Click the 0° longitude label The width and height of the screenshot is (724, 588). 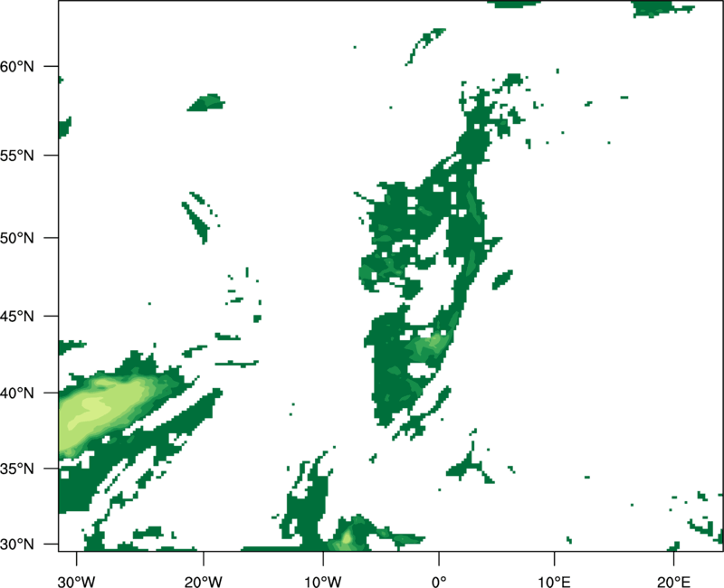pos(439,582)
